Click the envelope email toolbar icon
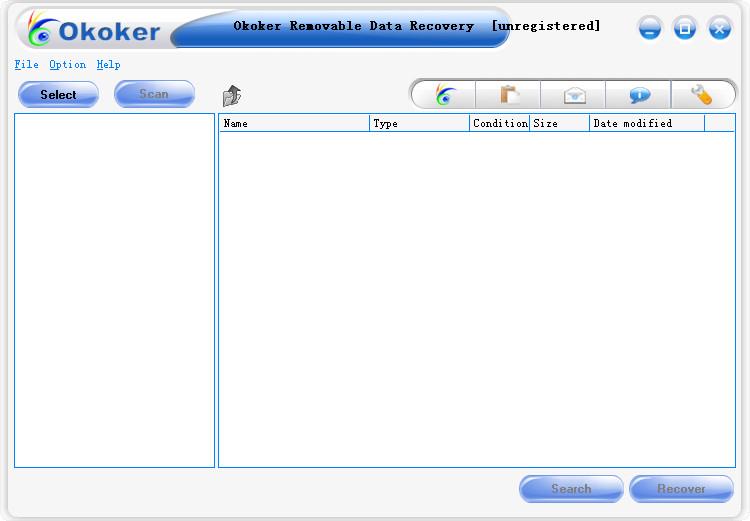The image size is (750, 521). (x=573, y=94)
